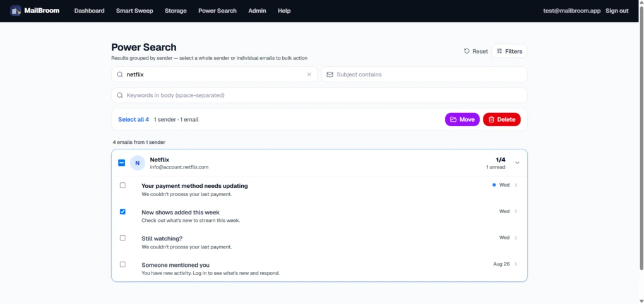Click the magnifier icon in Keywords field
Image resolution: width=644 pixels, height=304 pixels.
coord(120,95)
